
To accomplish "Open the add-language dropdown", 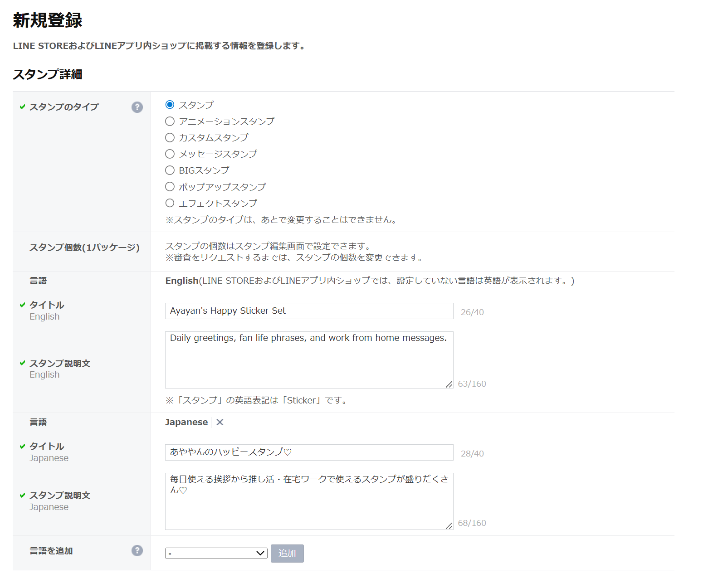I will pos(216,553).
